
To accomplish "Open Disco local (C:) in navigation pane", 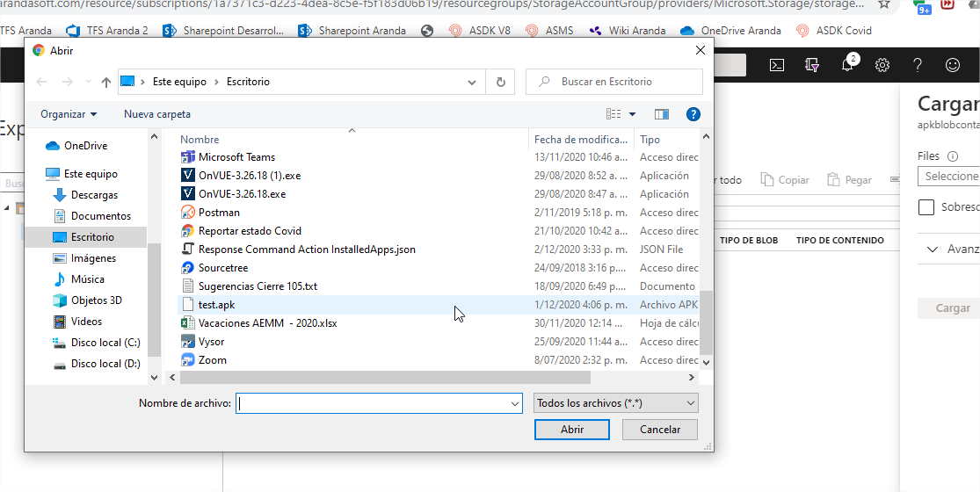I will point(97,342).
